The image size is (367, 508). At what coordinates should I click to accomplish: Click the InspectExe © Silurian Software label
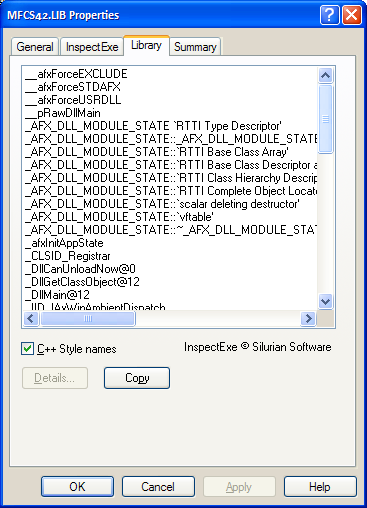[258, 347]
